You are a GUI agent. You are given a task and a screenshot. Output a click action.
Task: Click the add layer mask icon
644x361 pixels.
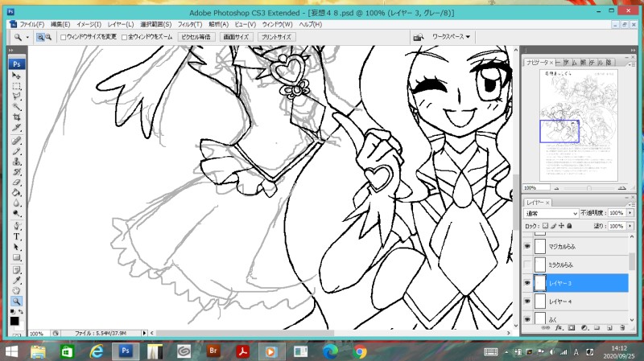coord(572,328)
